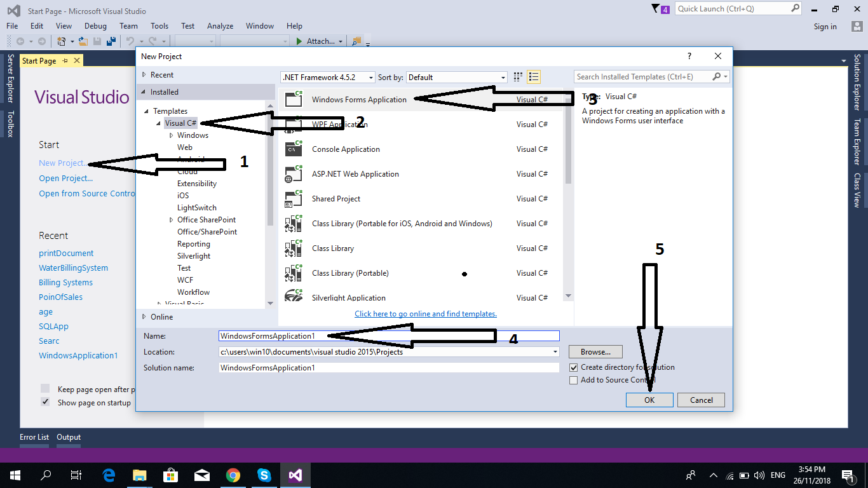Click OK to create the project
The image size is (868, 488).
click(x=649, y=400)
